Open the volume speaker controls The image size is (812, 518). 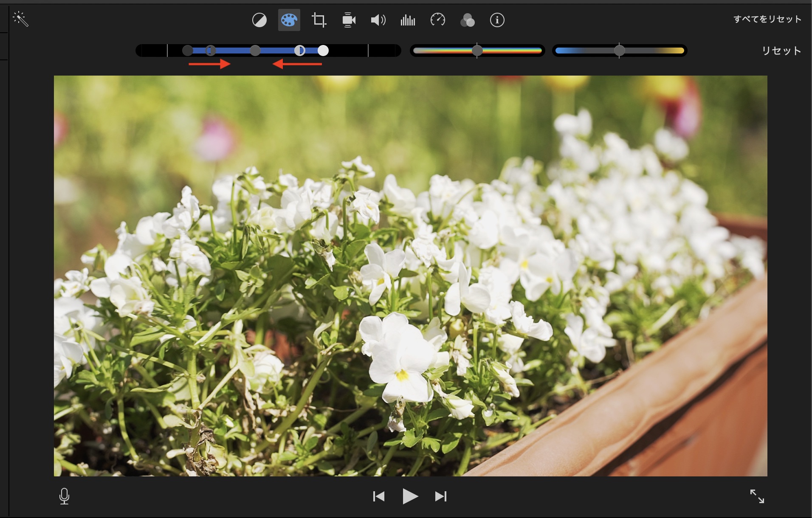coord(378,20)
